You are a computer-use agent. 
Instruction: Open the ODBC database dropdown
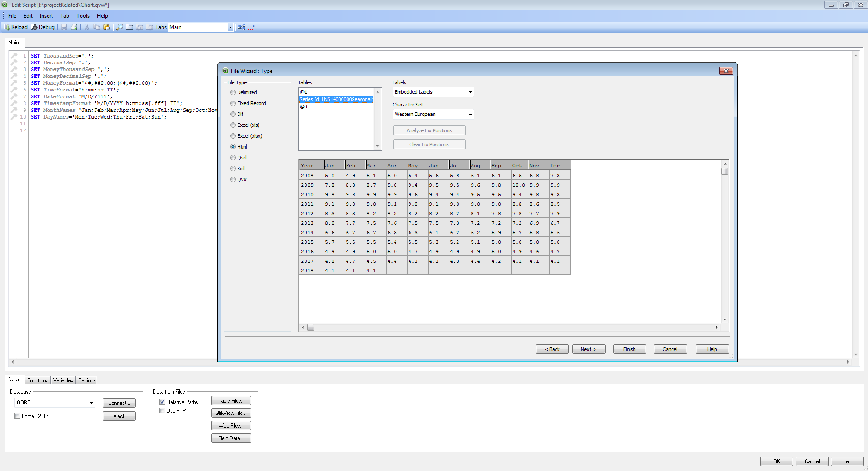[55, 403]
